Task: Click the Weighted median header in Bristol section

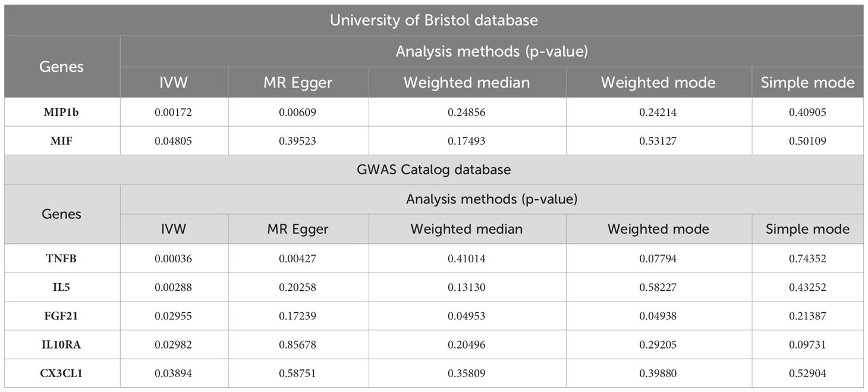Action: (467, 83)
